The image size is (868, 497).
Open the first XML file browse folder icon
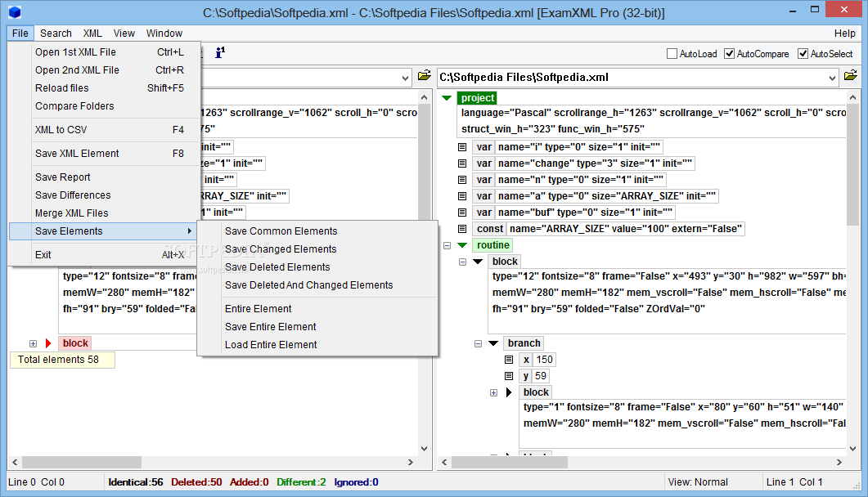pos(424,76)
